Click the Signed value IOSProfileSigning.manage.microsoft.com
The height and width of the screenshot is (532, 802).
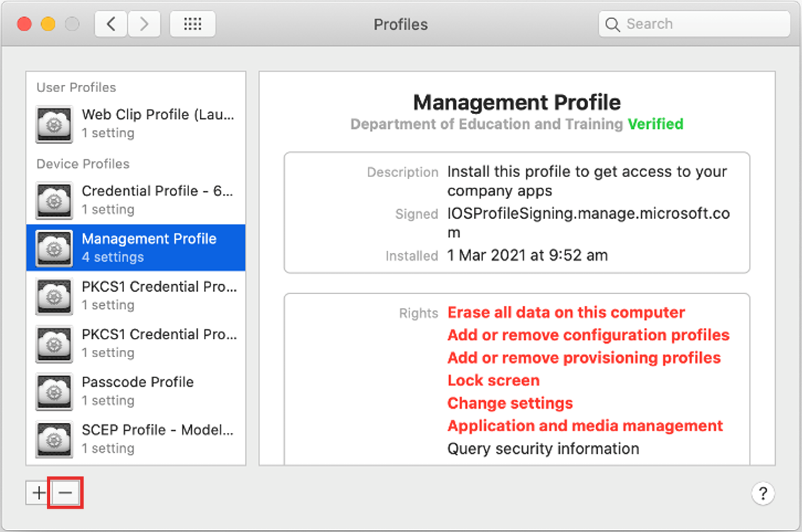[x=588, y=222]
